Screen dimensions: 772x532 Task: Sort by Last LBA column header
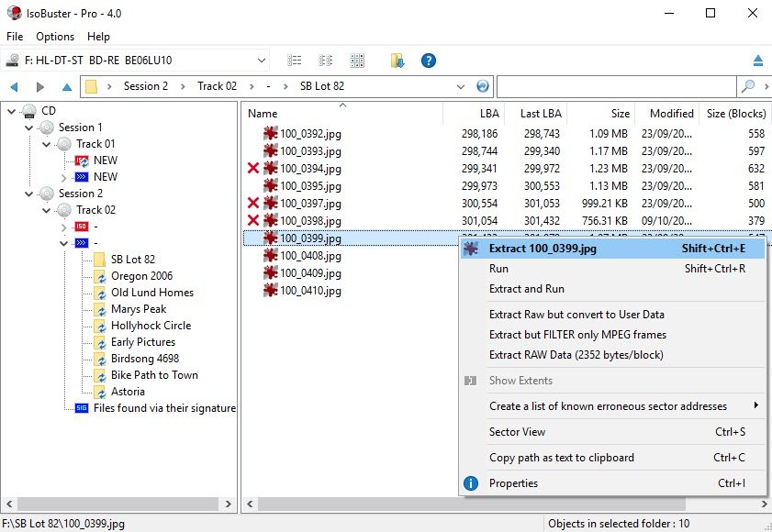(536, 114)
